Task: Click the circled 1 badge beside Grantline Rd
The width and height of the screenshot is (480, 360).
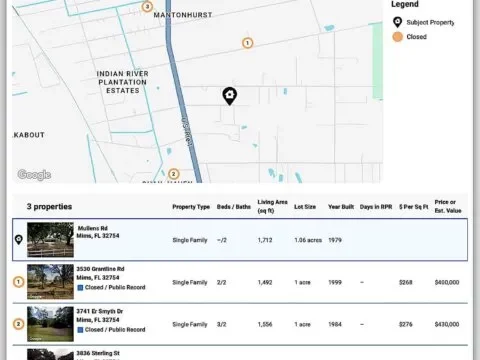Action: [x=19, y=282]
